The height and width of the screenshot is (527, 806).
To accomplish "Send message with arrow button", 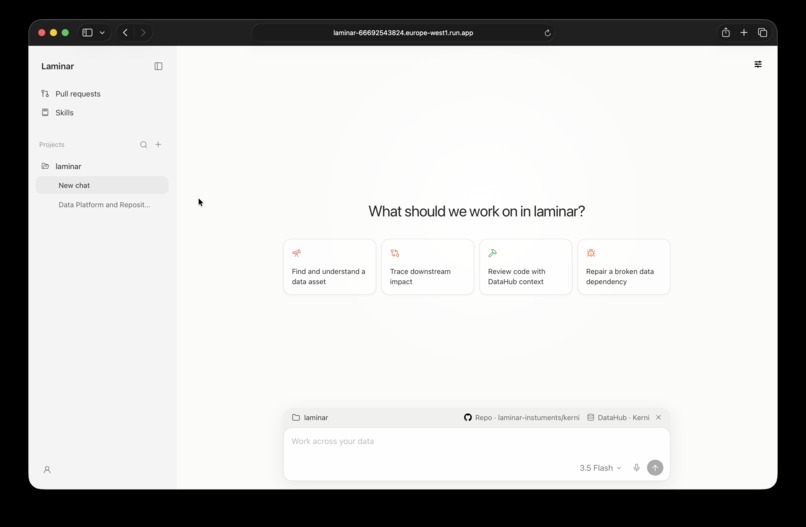I will [x=655, y=468].
